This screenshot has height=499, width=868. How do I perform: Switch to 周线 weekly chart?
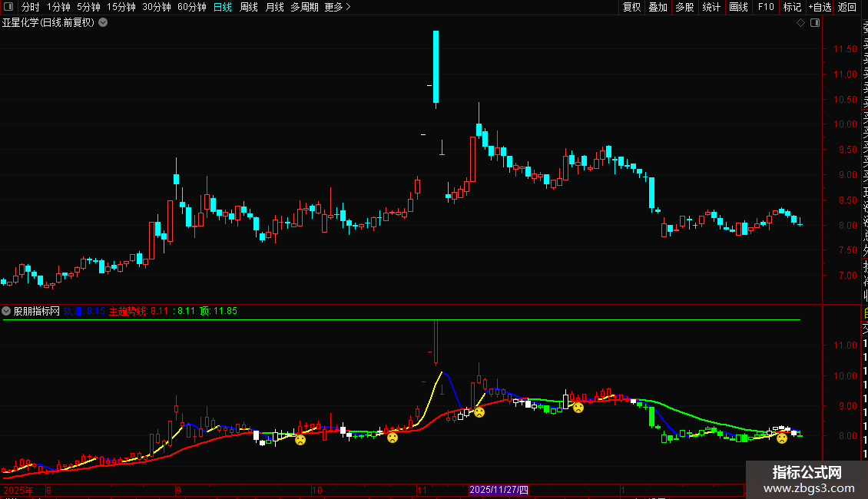pos(249,7)
